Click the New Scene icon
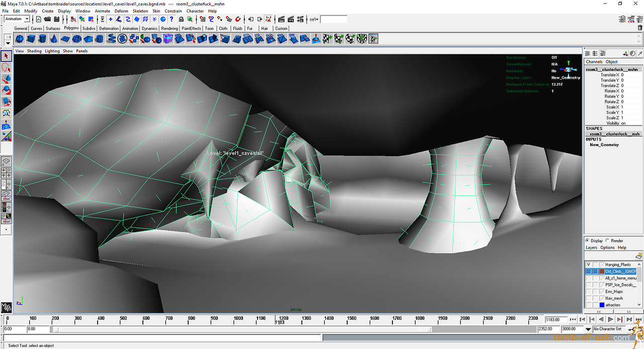 [38, 19]
